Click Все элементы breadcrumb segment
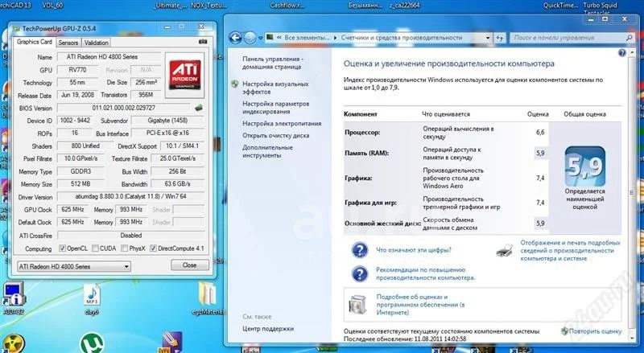Viewport: 644px width, 353px height. [307, 38]
